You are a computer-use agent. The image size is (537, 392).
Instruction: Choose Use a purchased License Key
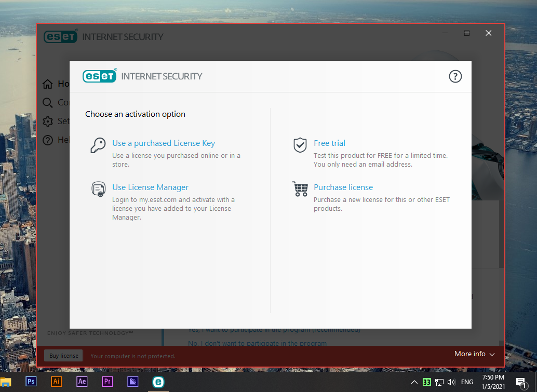164,143
